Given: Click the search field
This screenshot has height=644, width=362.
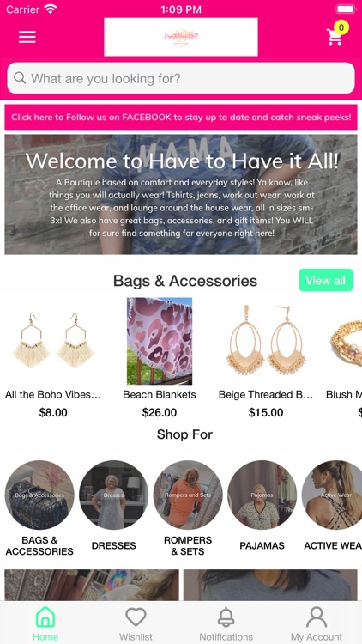Looking at the screenshot, I should [181, 78].
